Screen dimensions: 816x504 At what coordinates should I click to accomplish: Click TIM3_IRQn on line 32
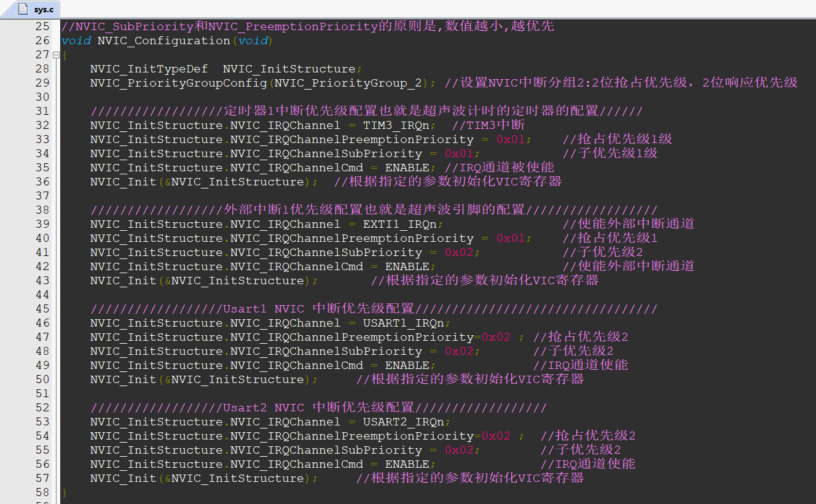coord(396,125)
